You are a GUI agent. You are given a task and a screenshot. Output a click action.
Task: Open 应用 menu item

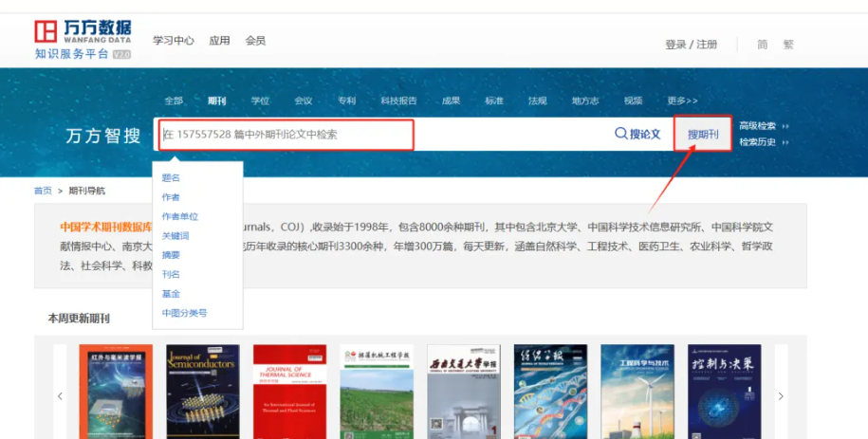219,41
